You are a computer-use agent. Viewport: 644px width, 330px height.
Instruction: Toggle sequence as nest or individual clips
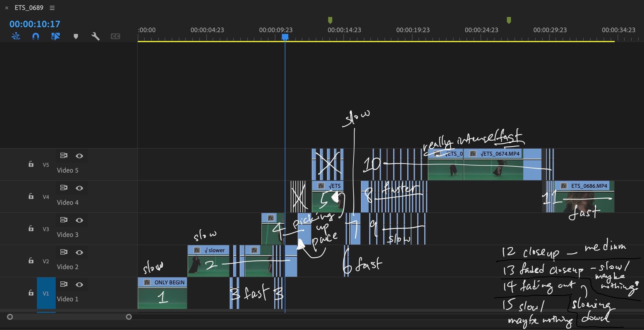(16, 36)
